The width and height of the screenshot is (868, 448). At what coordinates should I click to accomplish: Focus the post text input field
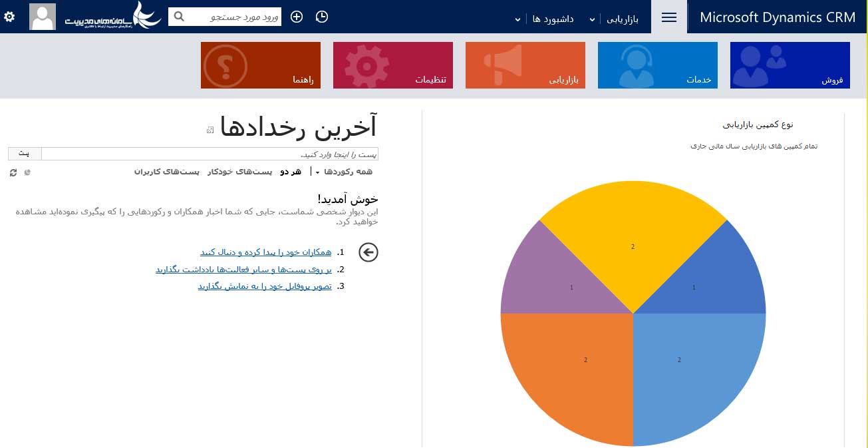click(x=210, y=154)
